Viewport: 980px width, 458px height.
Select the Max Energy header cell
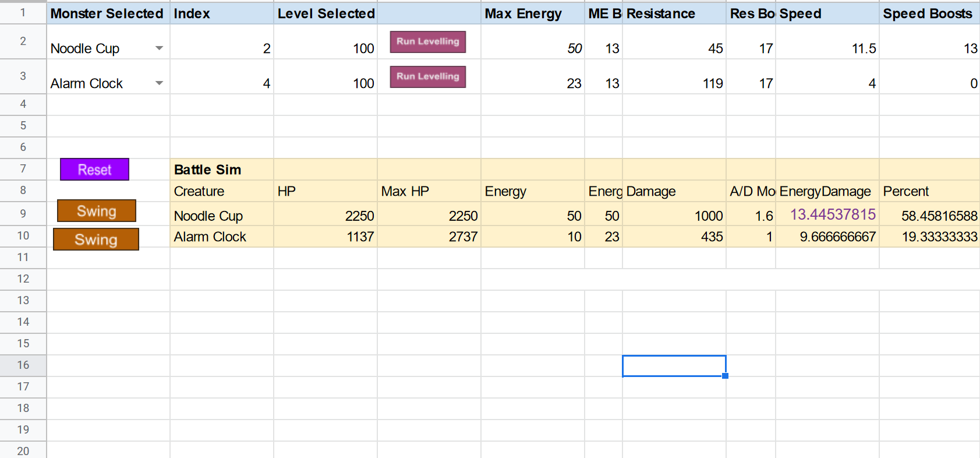click(532, 13)
